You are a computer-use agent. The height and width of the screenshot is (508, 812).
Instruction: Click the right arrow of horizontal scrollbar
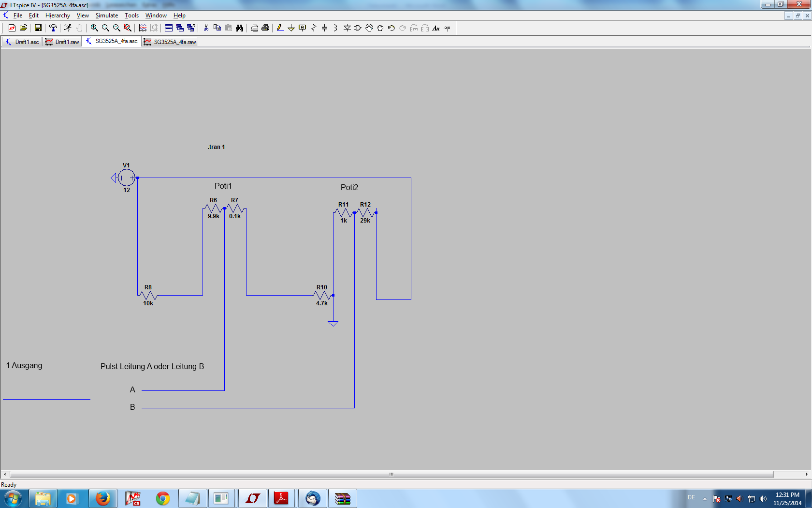(807, 474)
